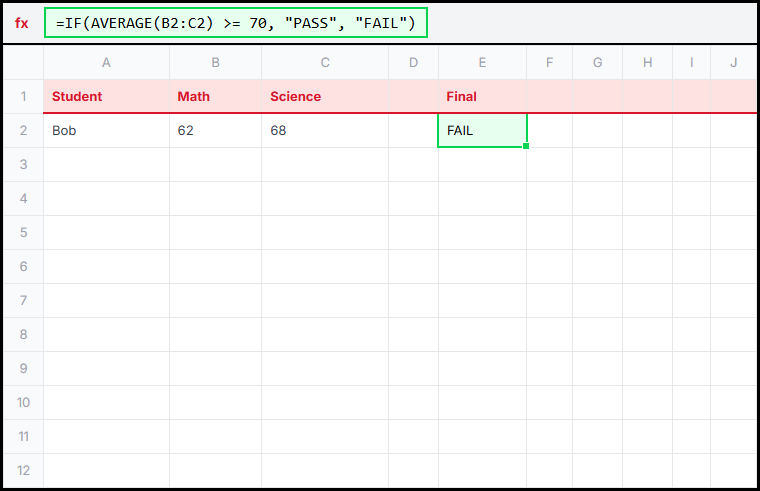The image size is (760, 491).
Task: Select entire column A via header
Action: coord(106,63)
